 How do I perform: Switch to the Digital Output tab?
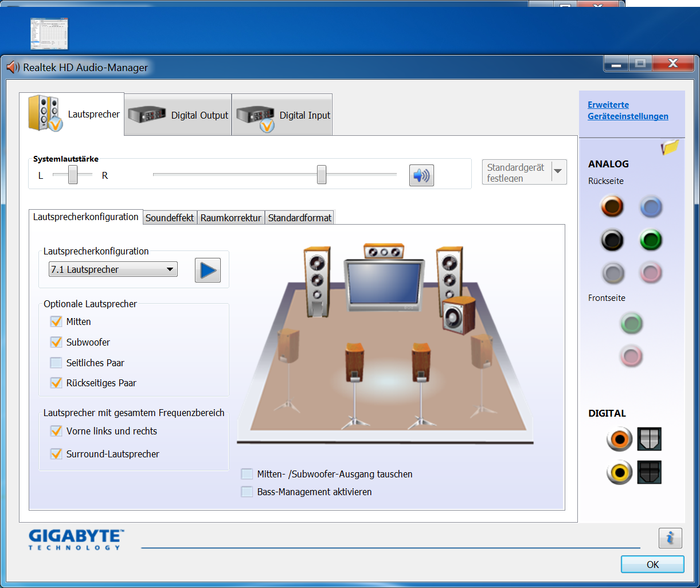click(178, 115)
